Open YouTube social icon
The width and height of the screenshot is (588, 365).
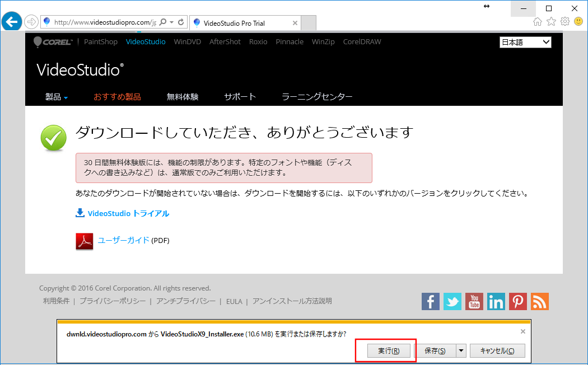click(474, 301)
